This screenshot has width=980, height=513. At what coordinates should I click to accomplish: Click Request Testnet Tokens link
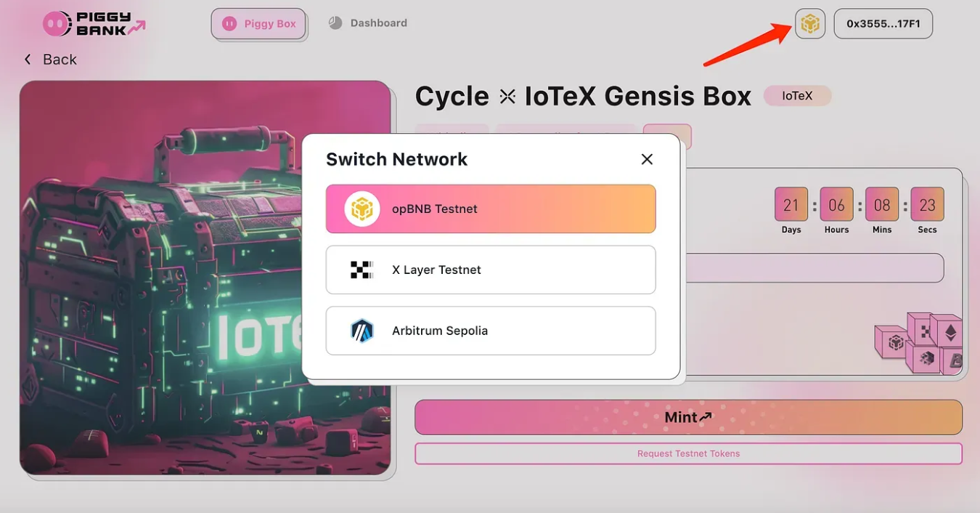click(x=688, y=453)
